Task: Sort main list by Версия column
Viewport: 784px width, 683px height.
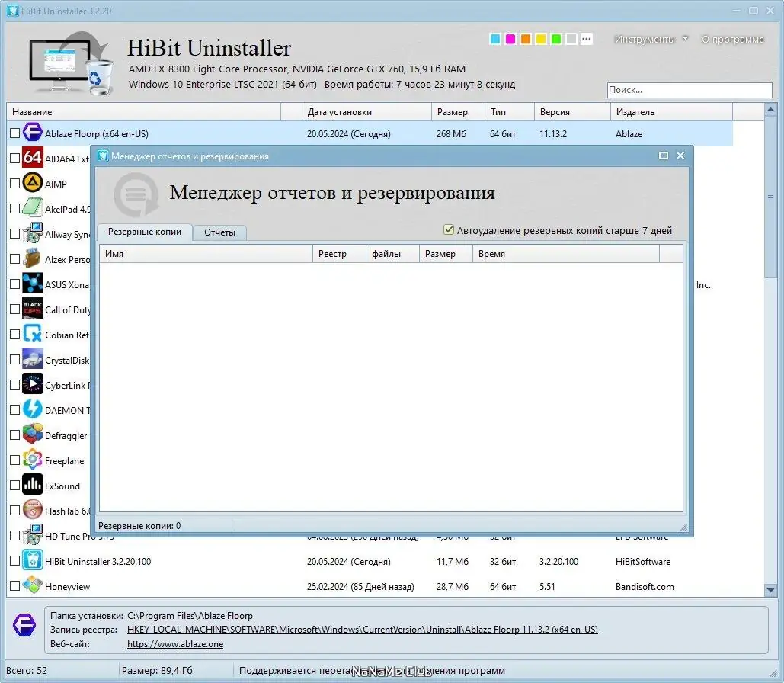Action: pos(572,111)
